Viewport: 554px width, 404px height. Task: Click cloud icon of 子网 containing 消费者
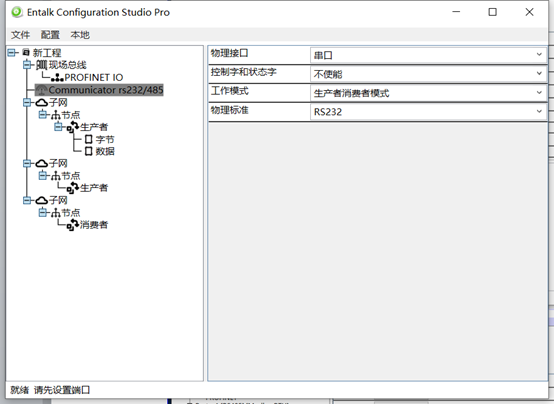[x=41, y=200]
